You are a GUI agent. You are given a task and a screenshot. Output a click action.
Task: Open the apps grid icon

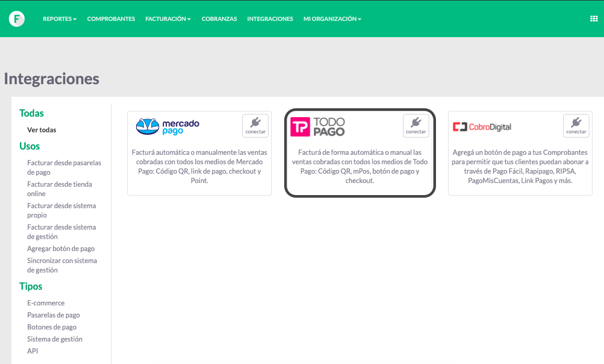click(x=594, y=18)
